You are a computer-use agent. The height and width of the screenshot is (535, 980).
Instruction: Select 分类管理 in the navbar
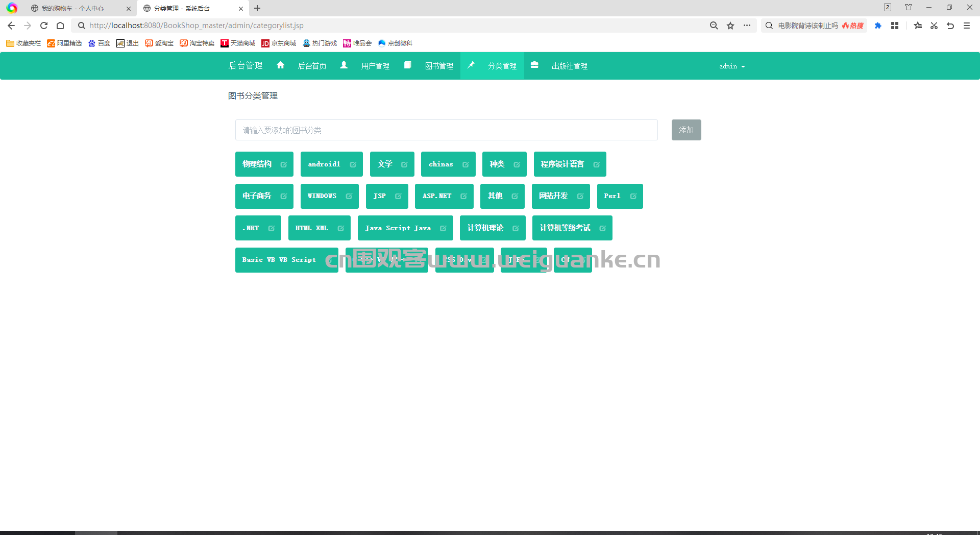point(502,66)
